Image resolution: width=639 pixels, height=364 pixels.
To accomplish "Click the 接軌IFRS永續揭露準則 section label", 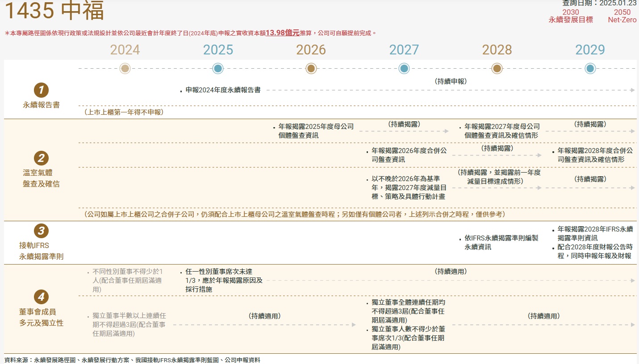I will 41,251.
